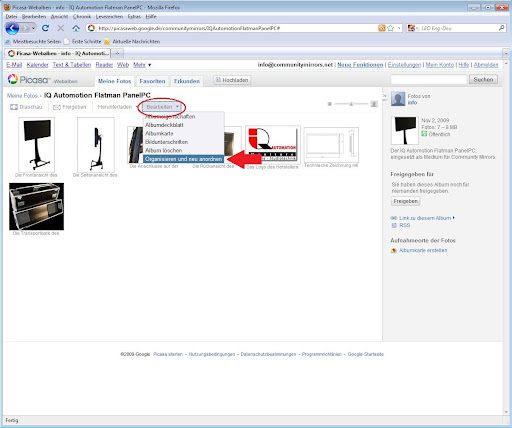Open the Extras menu

tap(134, 16)
